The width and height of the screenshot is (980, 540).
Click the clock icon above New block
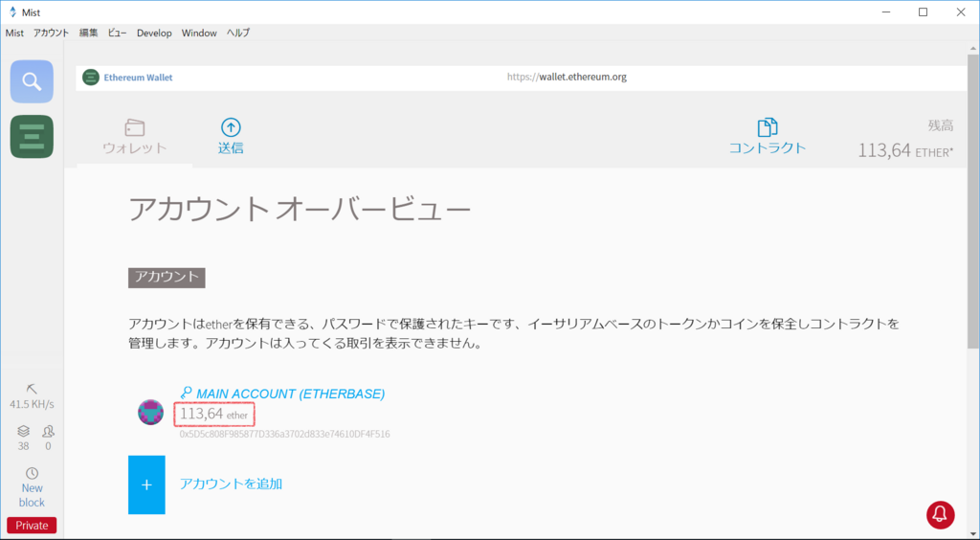(x=32, y=473)
